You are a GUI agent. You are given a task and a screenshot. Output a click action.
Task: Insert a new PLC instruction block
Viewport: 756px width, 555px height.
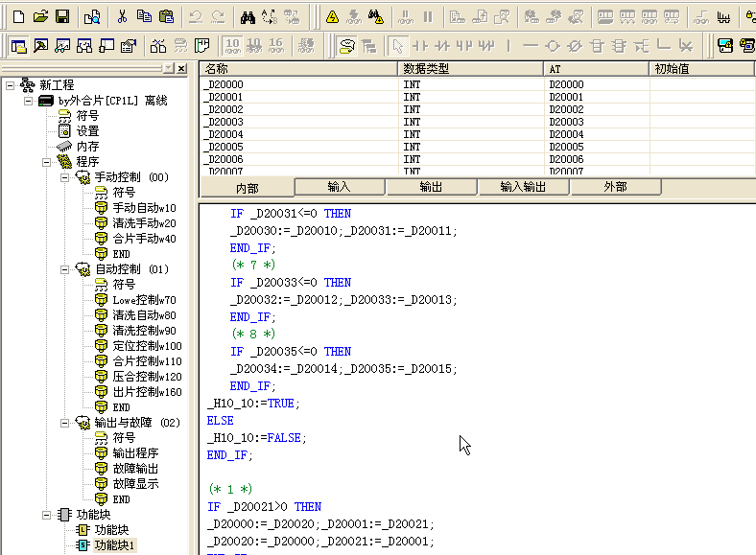597,46
